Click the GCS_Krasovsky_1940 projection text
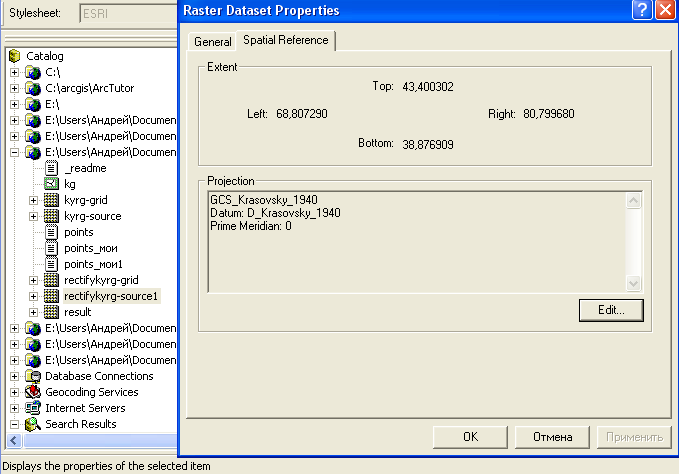The image size is (679, 474). pos(264,200)
